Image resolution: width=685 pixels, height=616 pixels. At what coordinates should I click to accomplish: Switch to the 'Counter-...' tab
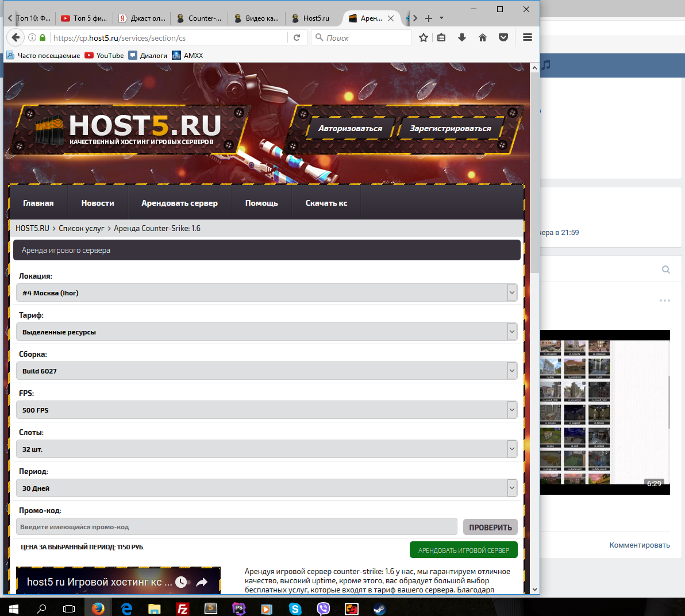tap(199, 18)
